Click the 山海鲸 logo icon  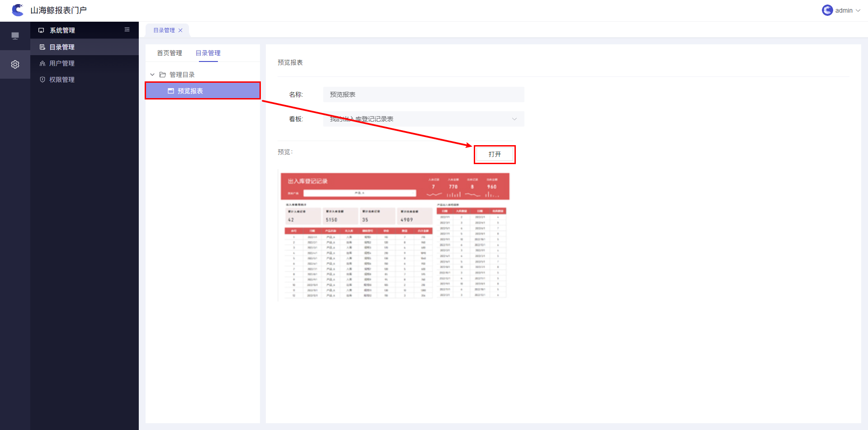pyautogui.click(x=18, y=10)
